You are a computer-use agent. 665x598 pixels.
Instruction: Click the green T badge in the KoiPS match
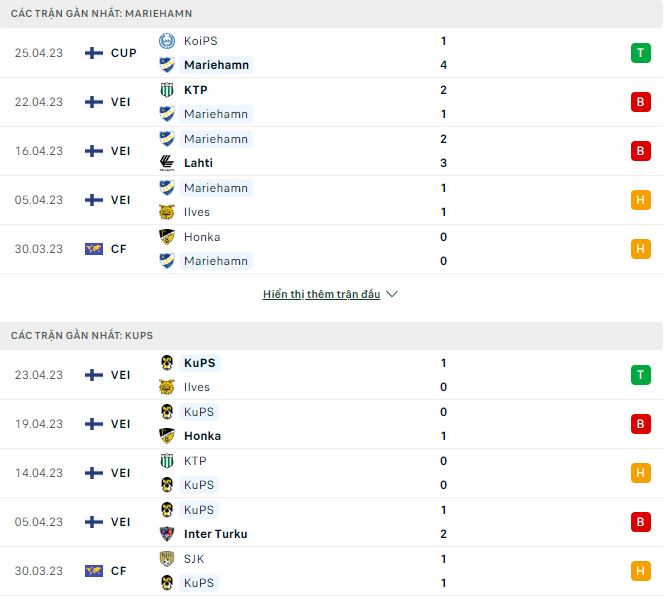click(x=640, y=53)
